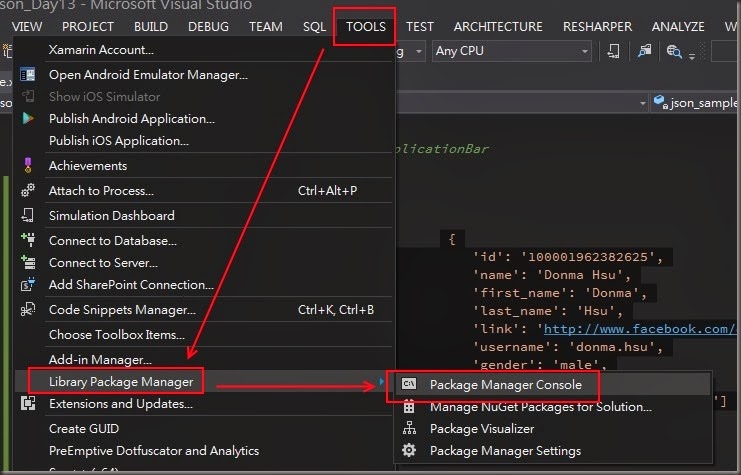Open the VIEW menu
Viewport: 741px width, 475px height.
pyautogui.click(x=27, y=26)
